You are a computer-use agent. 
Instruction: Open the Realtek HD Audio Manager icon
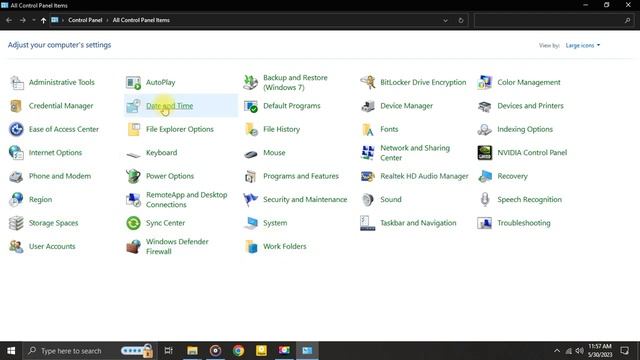(368, 176)
